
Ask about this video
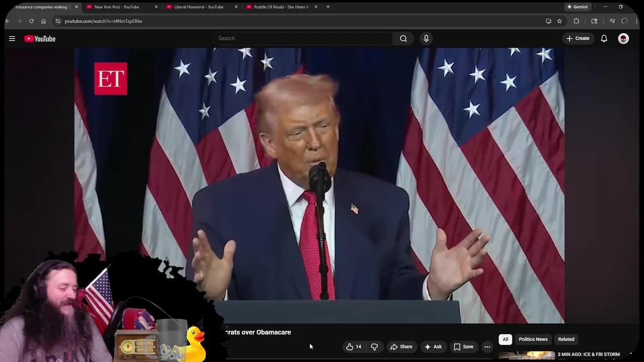point(433,346)
